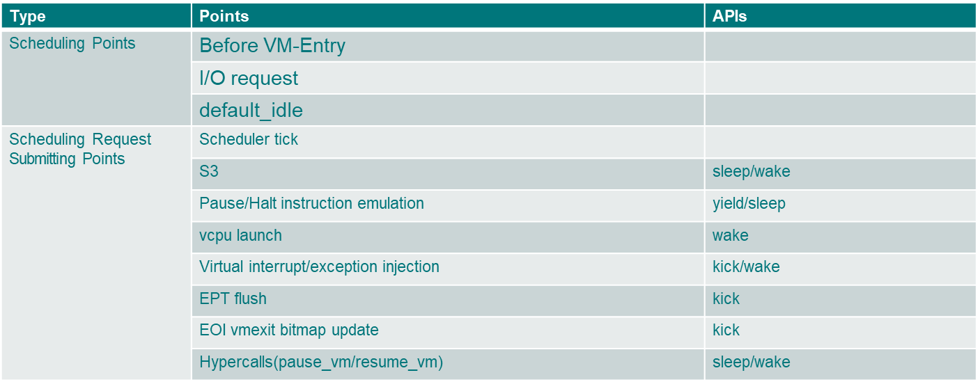
Task: Select the Before VM-Entry cell
Action: coord(272,46)
